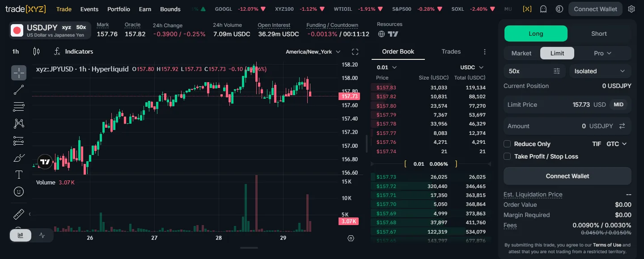The height and width of the screenshot is (259, 644).
Task: Expand the Pro order types dropdown
Action: [602, 53]
